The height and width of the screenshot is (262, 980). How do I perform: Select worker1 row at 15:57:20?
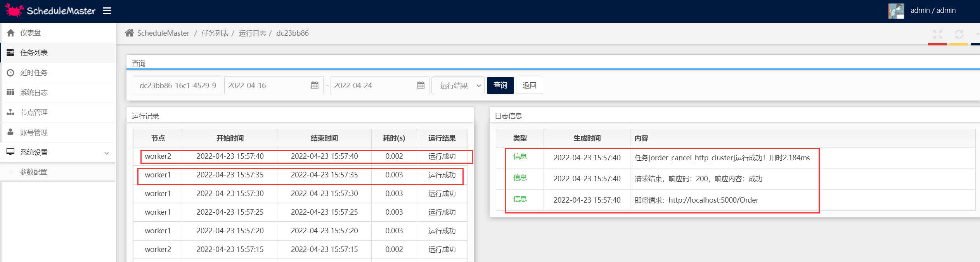[300, 231]
